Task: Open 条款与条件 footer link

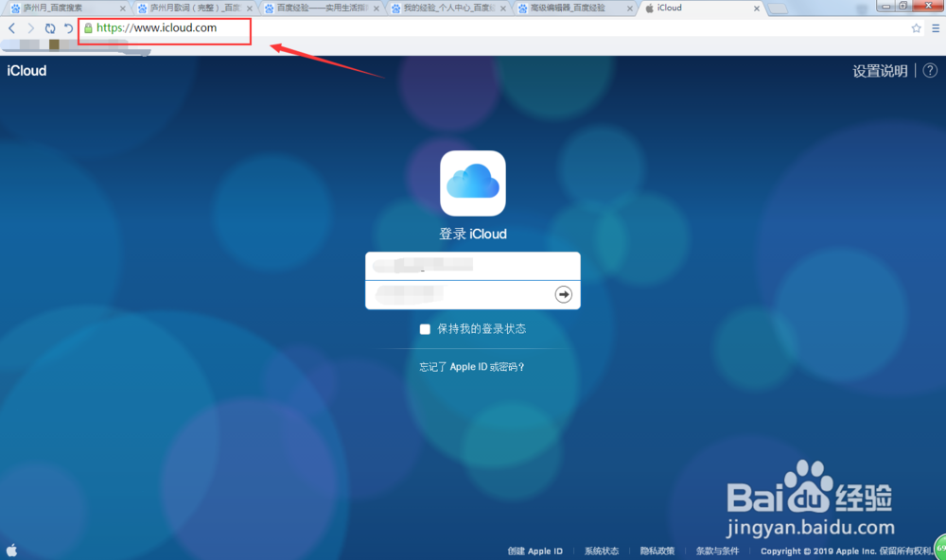Action: [x=717, y=551]
